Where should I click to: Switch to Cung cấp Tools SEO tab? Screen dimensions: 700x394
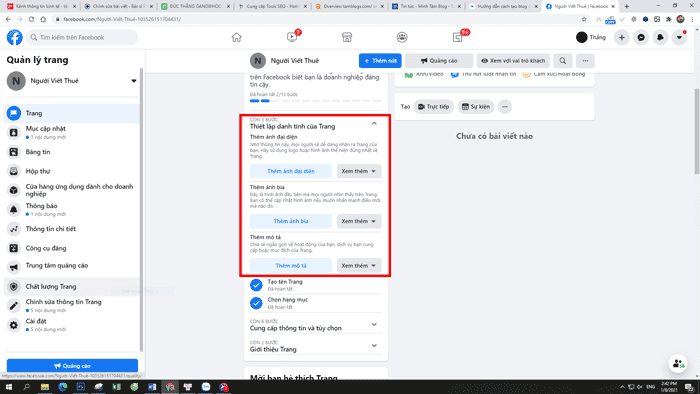pos(273,6)
